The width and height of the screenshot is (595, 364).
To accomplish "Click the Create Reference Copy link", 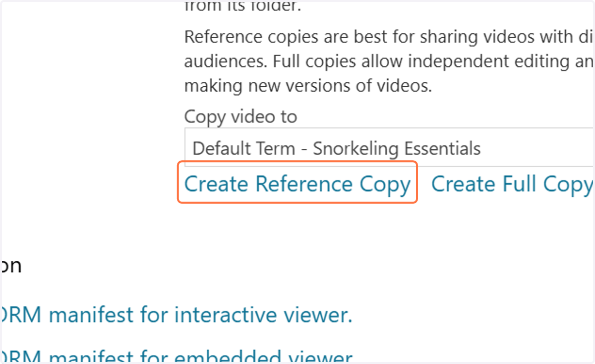I will tap(297, 184).
